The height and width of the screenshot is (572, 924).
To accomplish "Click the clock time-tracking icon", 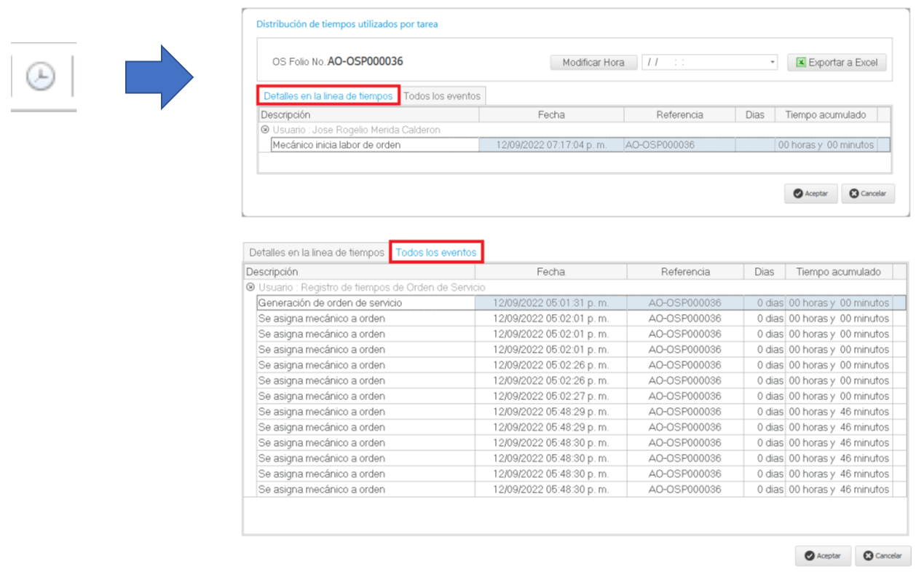I will [x=41, y=76].
